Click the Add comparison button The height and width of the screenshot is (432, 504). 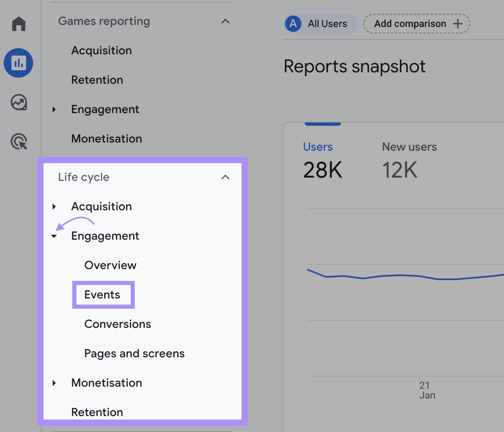coord(416,24)
